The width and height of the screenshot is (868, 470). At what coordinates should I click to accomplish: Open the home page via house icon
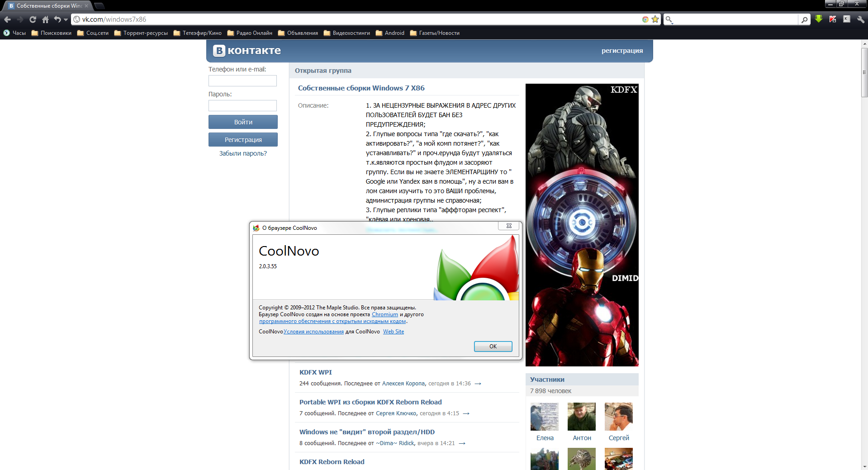pos(45,19)
